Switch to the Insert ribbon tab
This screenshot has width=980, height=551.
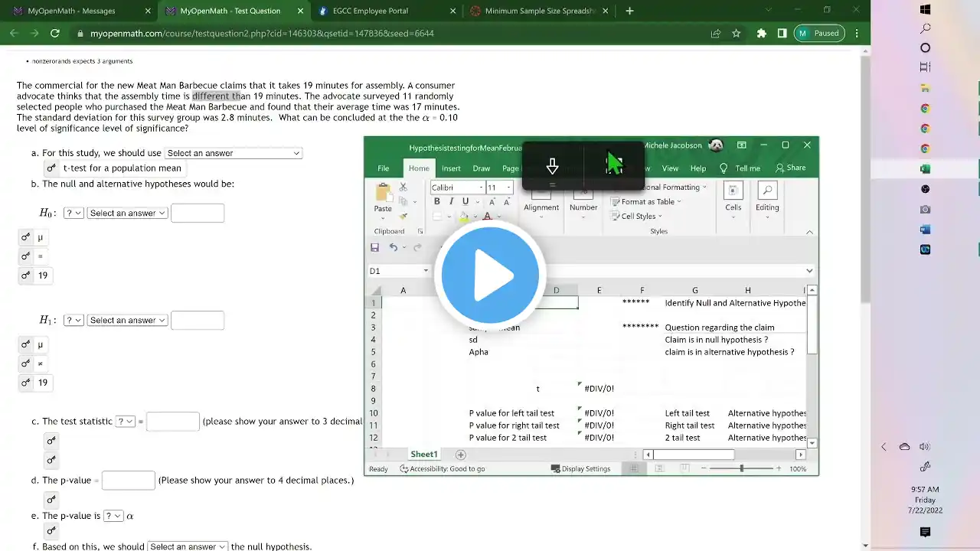pos(451,168)
